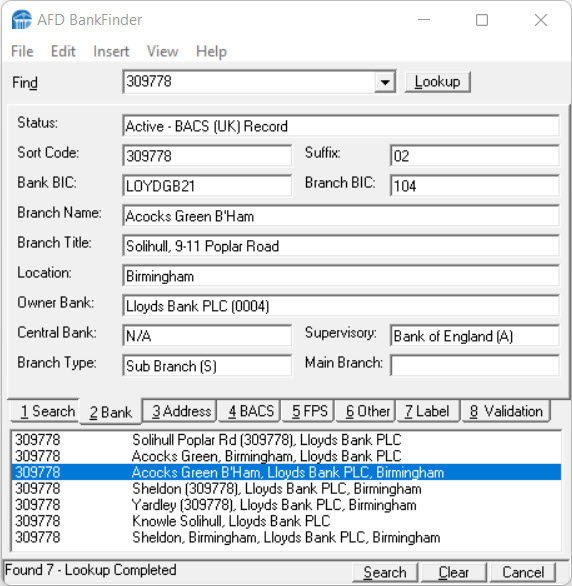
Task: Switch to the 5 FPS tab
Action: coord(309,411)
